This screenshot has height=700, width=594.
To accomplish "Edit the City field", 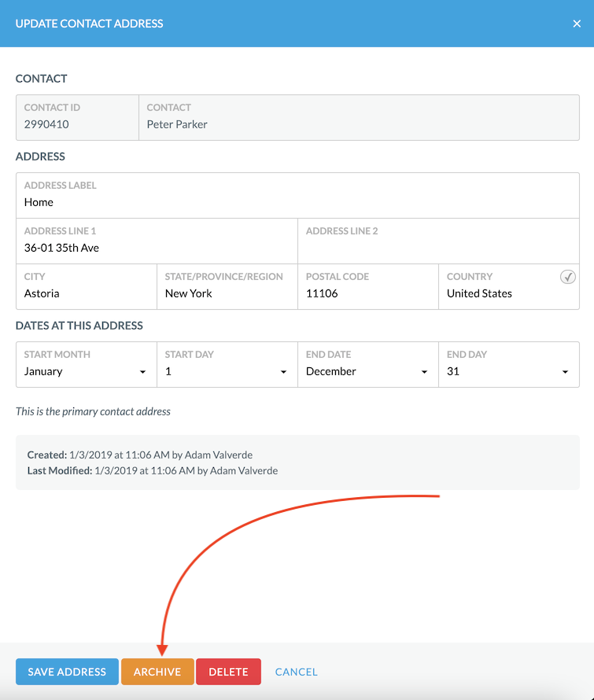I will click(87, 286).
